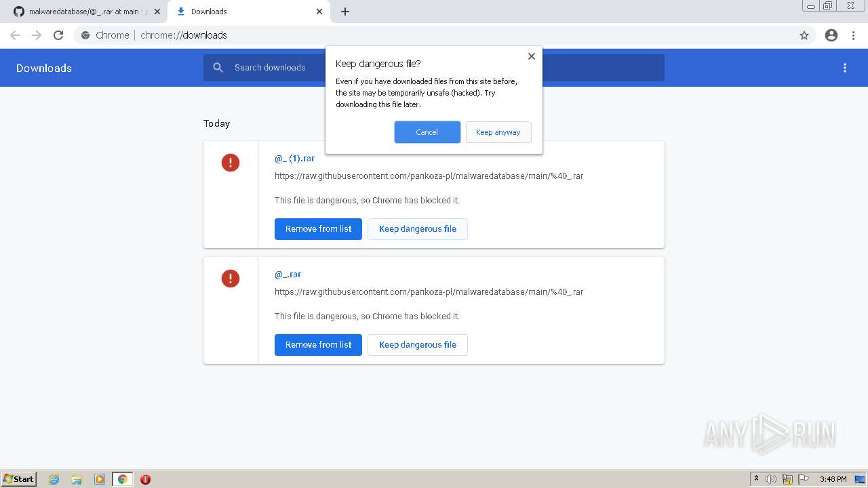Select the Chrome taskbar button

[x=123, y=479]
